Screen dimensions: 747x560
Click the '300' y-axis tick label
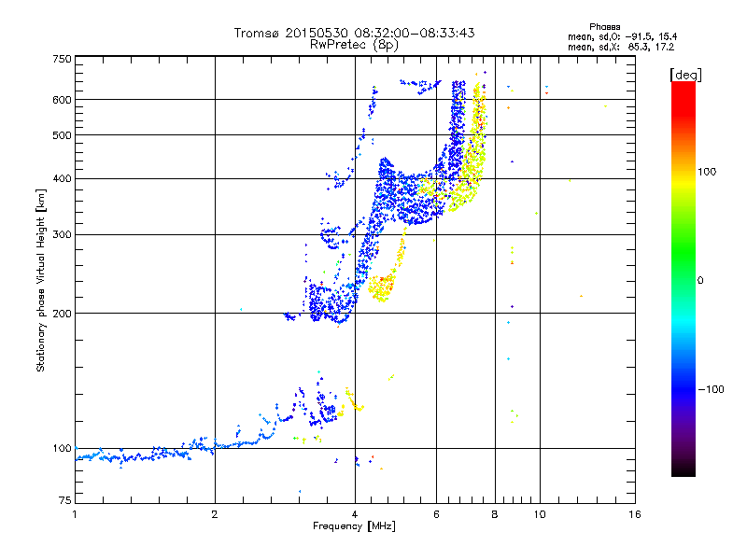click(x=62, y=235)
